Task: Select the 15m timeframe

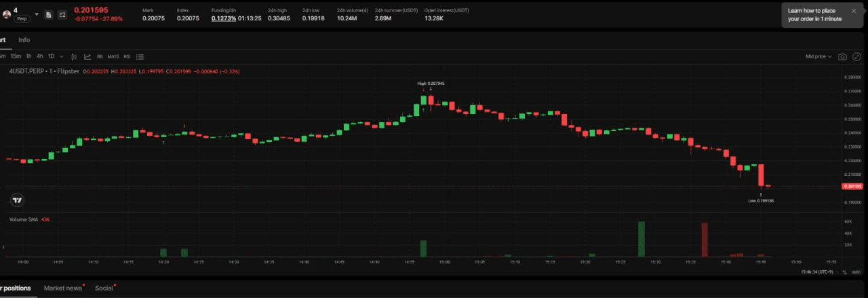Action: pyautogui.click(x=15, y=56)
